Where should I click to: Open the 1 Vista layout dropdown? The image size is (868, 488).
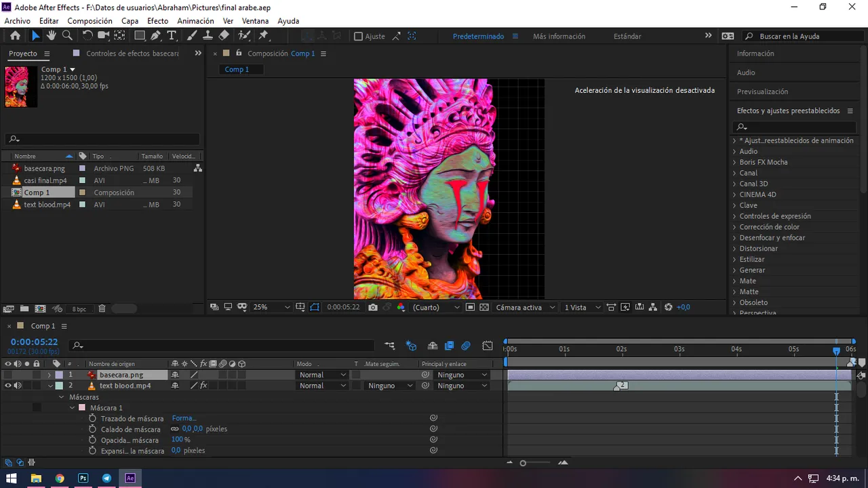point(583,307)
